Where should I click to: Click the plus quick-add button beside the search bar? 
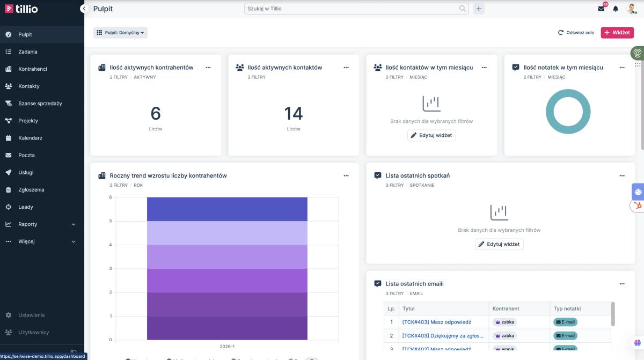479,9
